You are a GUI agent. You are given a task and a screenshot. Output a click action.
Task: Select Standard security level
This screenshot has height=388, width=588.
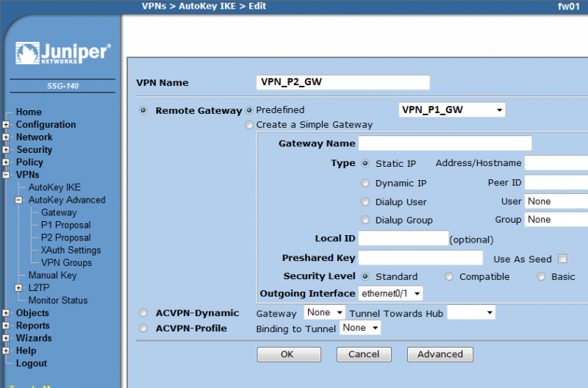(365, 276)
